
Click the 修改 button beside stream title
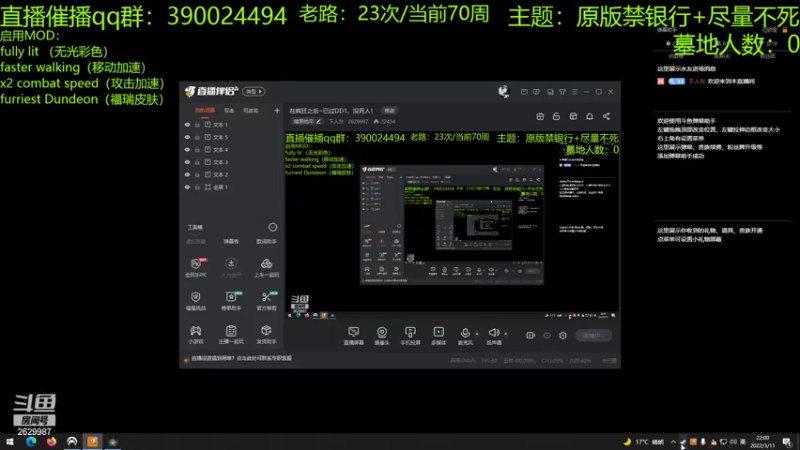(389, 111)
